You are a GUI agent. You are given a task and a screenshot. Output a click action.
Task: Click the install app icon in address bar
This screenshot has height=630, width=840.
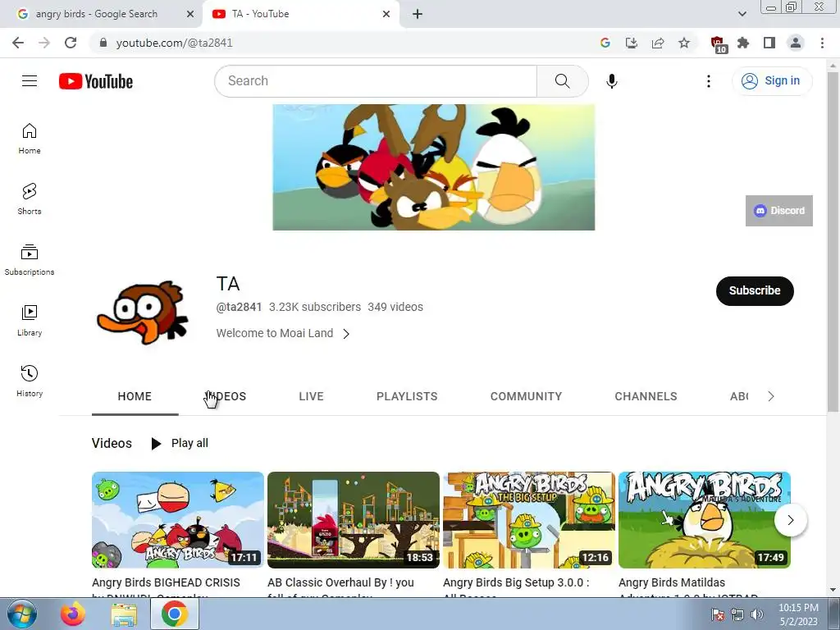tap(631, 43)
